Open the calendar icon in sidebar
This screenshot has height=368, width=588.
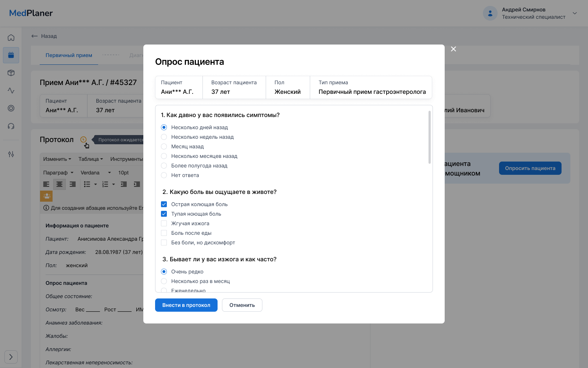point(11,55)
